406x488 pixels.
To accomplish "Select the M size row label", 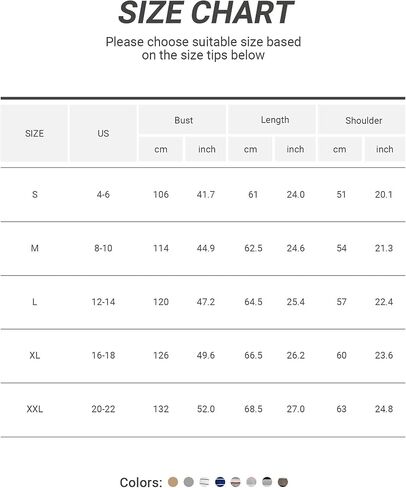I will click(x=35, y=248).
